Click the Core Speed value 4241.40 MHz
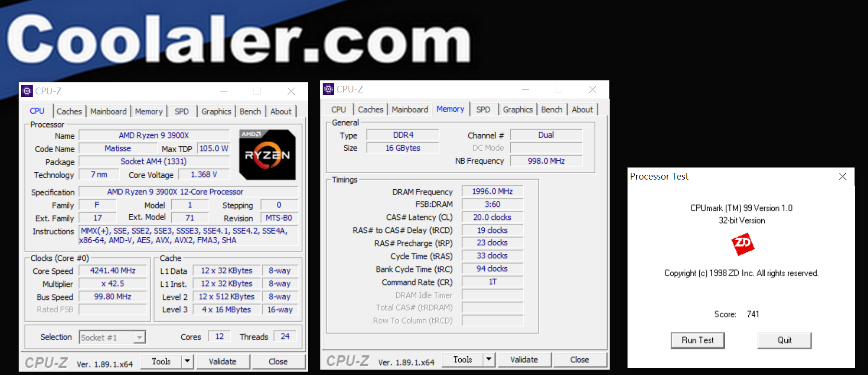This screenshot has height=375, width=868. click(113, 271)
